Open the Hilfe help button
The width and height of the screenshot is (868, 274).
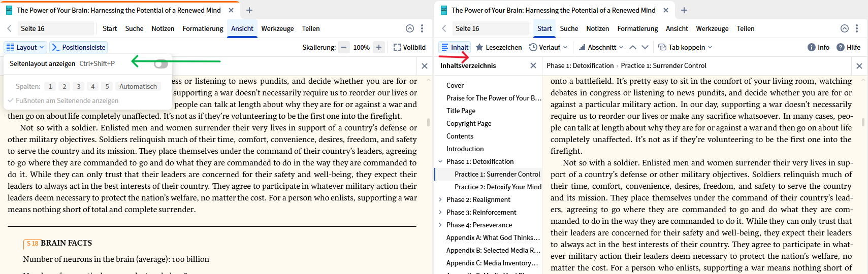tap(848, 47)
